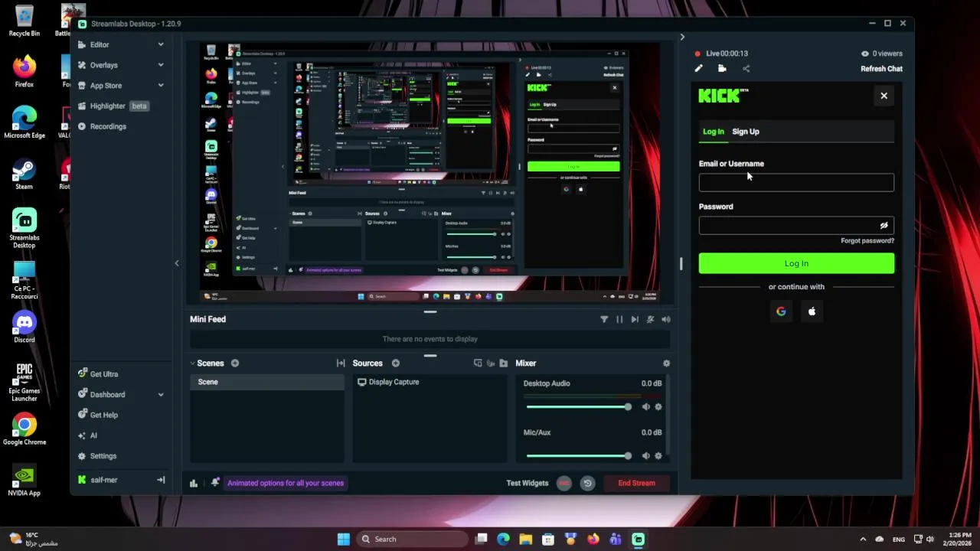Viewport: 980px width, 551px height.
Task: Adjust the Mic/Aux volume slider
Action: (579, 456)
